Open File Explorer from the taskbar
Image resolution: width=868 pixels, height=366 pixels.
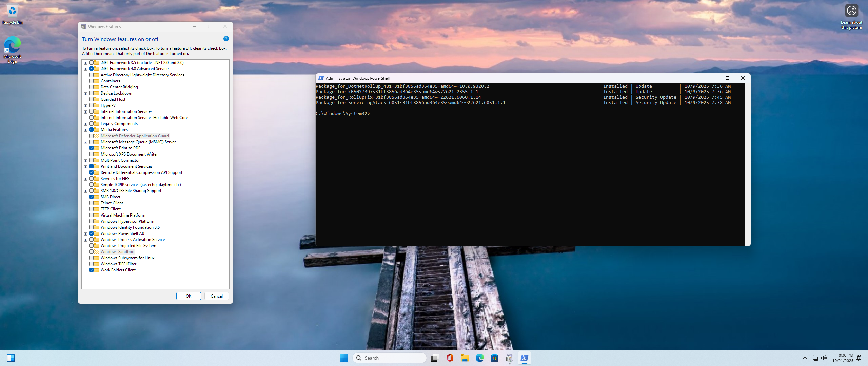click(x=465, y=358)
